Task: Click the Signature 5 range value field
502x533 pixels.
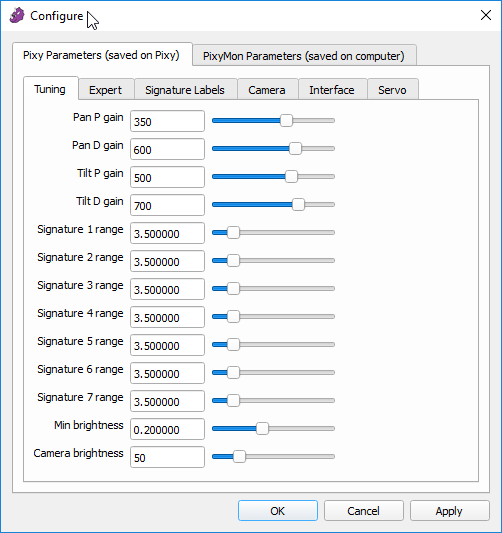Action: 167,345
